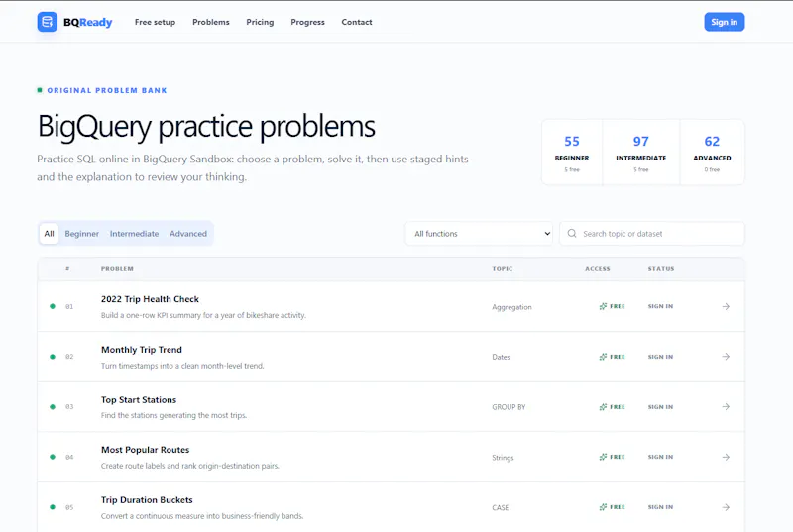Filter problems by Advanced
This screenshot has width=793, height=532.
pyautogui.click(x=188, y=234)
